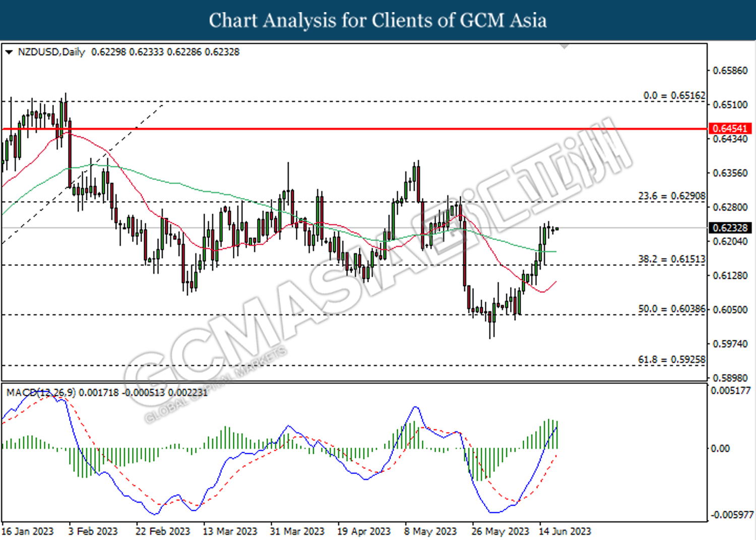Image resolution: width=756 pixels, height=540 pixels.
Task: Click the 14 Jun 2023 date label
Action: click(x=564, y=531)
